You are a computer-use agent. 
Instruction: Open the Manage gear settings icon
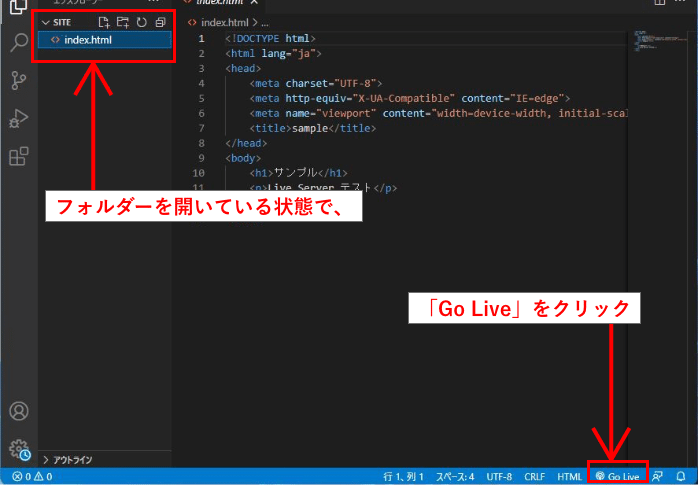[20, 450]
